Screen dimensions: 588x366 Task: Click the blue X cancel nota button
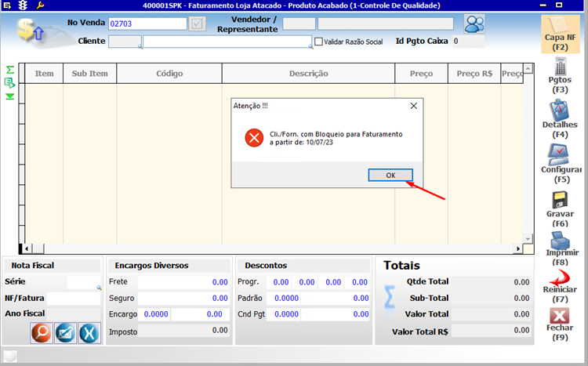point(89,332)
